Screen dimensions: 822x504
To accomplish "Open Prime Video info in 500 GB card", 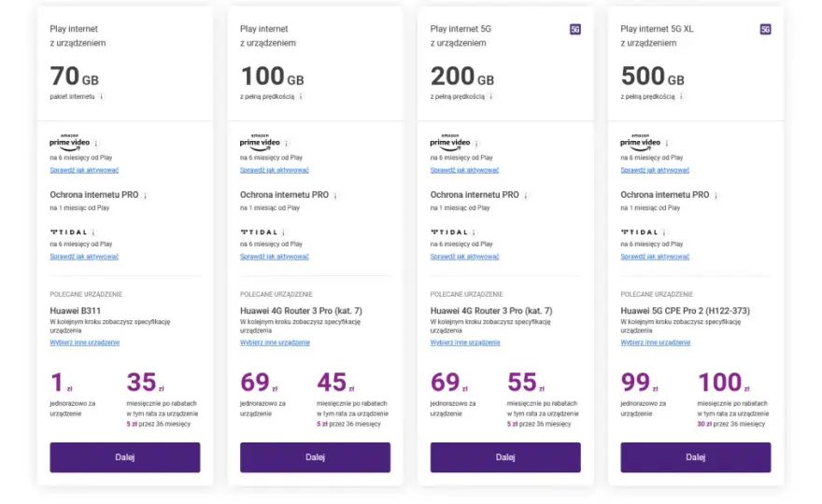I will click(x=667, y=143).
